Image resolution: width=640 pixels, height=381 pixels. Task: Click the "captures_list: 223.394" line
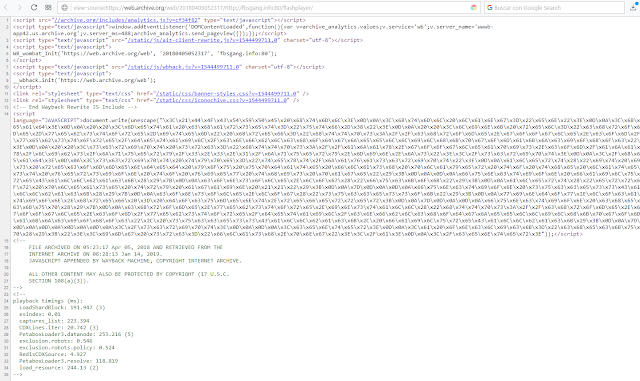click(x=54, y=321)
